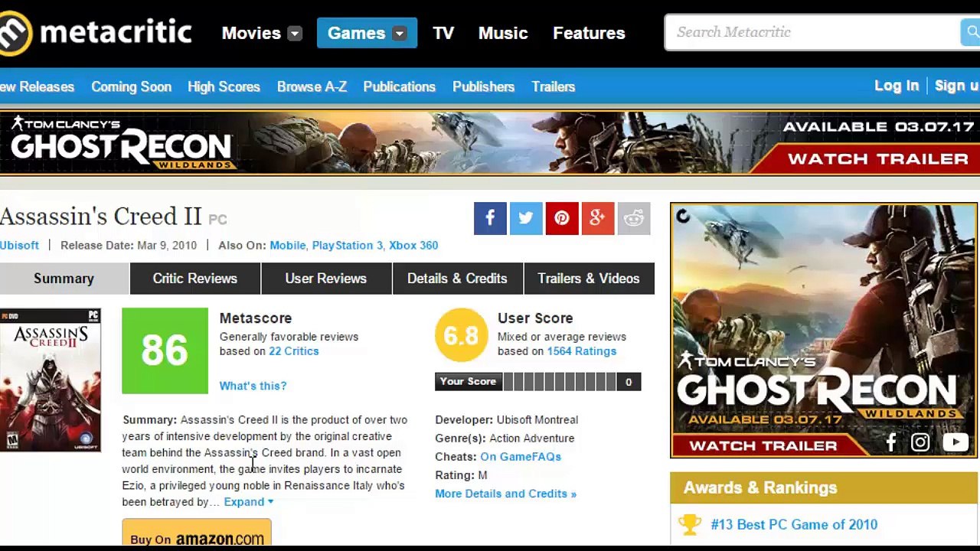Click Instagram icon in Ghost Recon ad

point(920,442)
